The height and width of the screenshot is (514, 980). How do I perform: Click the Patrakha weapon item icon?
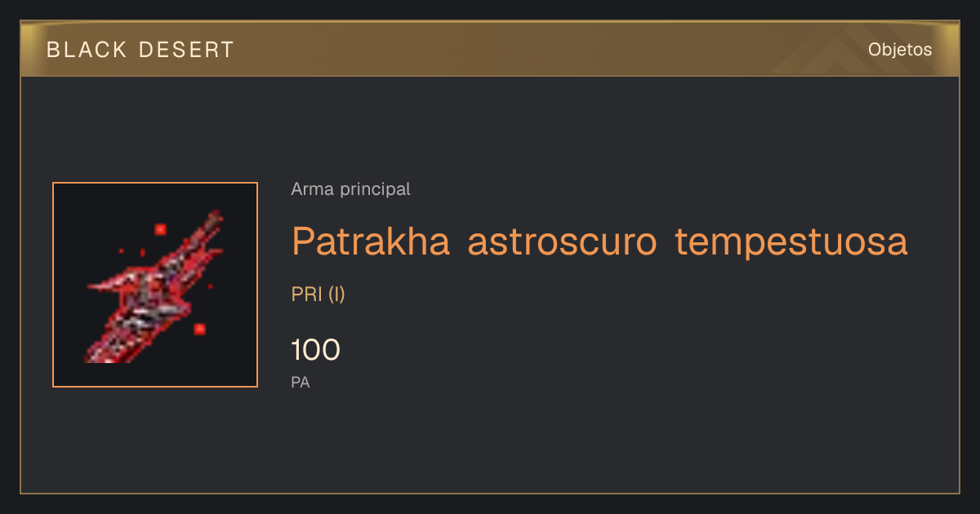click(155, 285)
